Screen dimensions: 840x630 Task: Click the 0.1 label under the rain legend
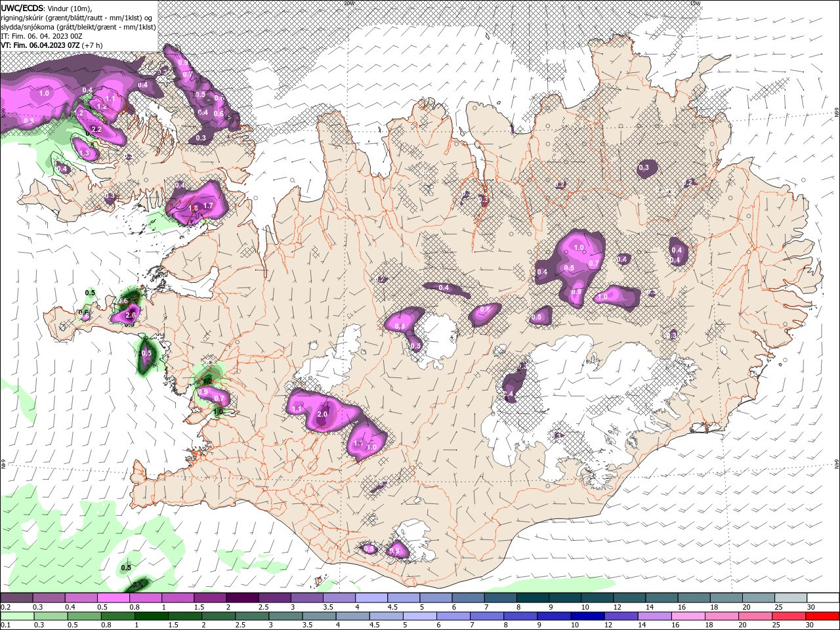pos(5,625)
